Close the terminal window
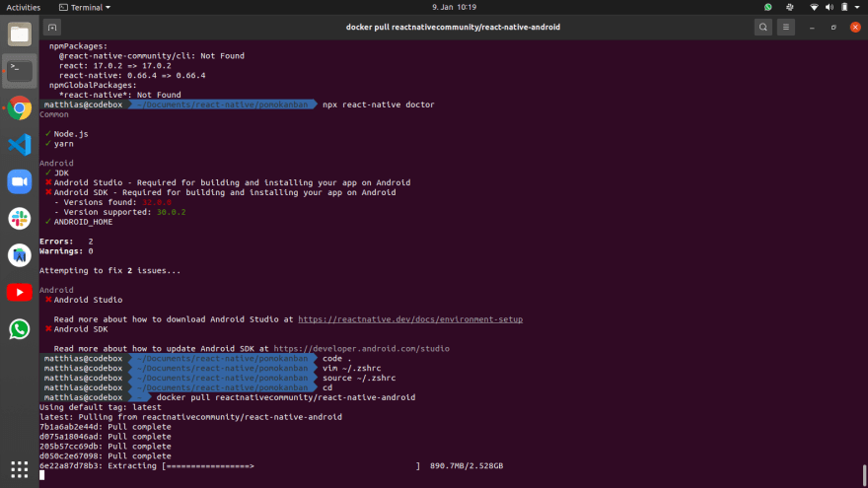This screenshot has height=488, width=868. pyautogui.click(x=855, y=28)
